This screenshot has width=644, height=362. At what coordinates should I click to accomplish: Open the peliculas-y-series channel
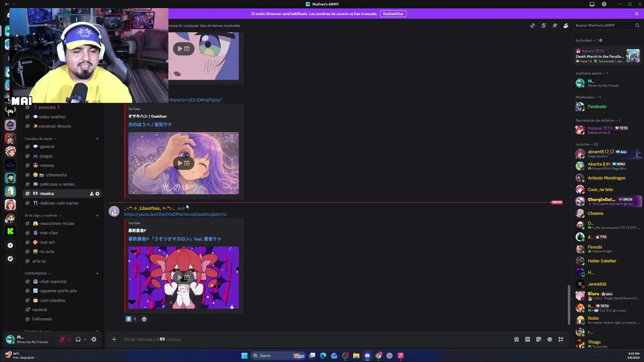pyautogui.click(x=63, y=184)
